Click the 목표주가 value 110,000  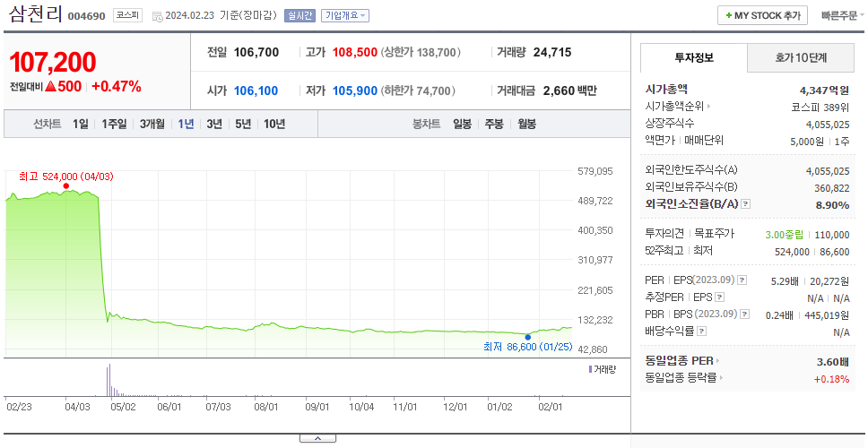pos(832,235)
